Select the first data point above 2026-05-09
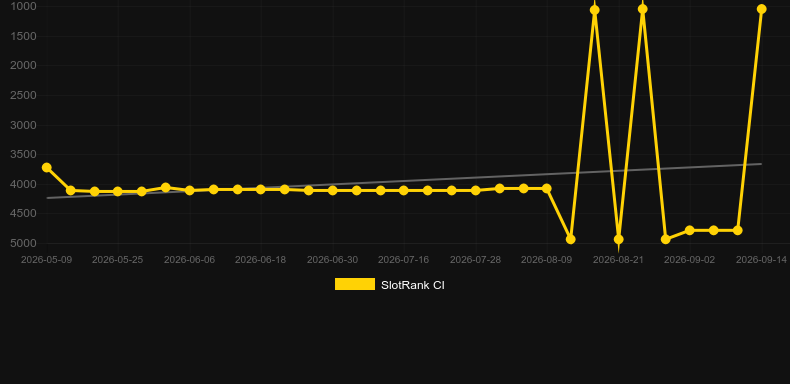The height and width of the screenshot is (384, 790). coord(46,167)
